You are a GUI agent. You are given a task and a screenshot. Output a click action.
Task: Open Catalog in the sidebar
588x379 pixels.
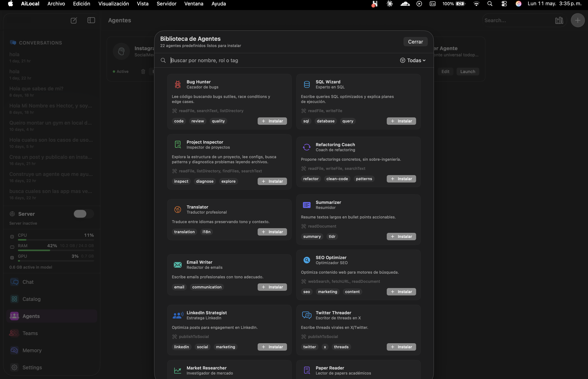tap(52, 299)
